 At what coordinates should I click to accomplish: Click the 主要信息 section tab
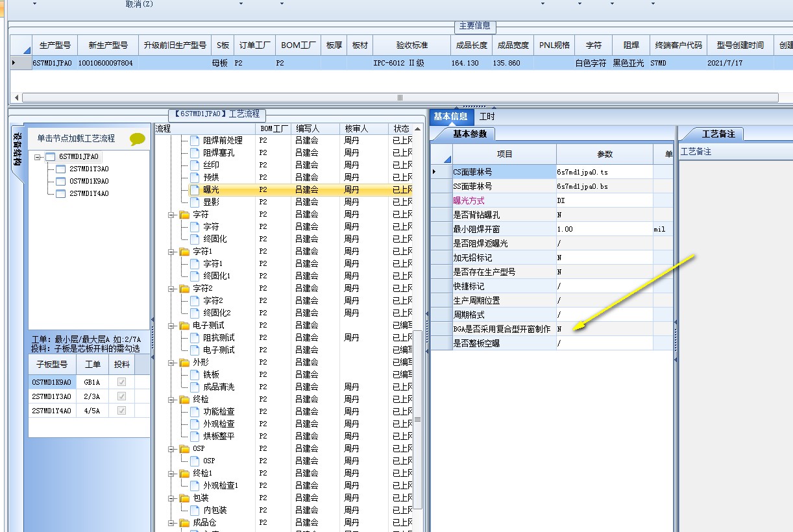coord(475,26)
